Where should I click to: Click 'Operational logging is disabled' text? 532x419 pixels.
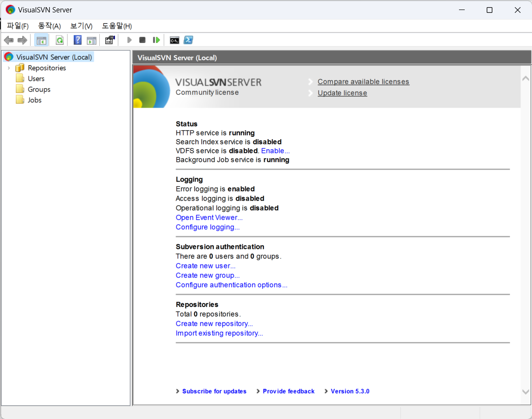[x=227, y=208]
